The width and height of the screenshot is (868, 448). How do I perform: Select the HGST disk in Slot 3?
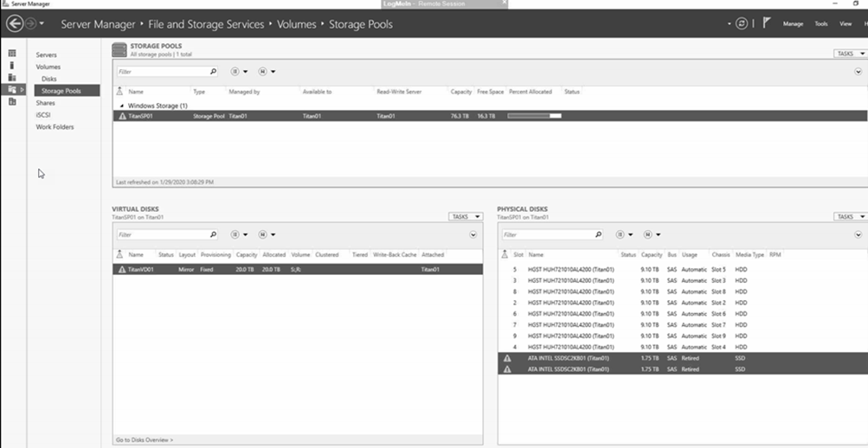(x=683, y=280)
